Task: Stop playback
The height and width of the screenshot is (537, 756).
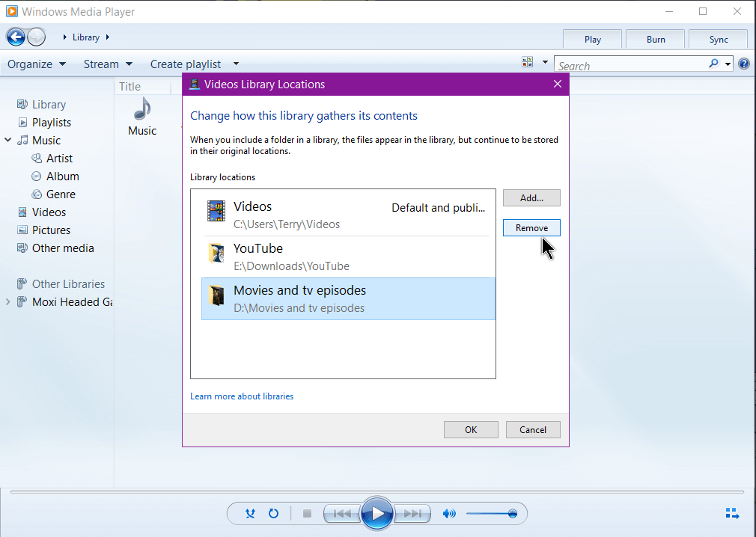Action: tap(307, 513)
